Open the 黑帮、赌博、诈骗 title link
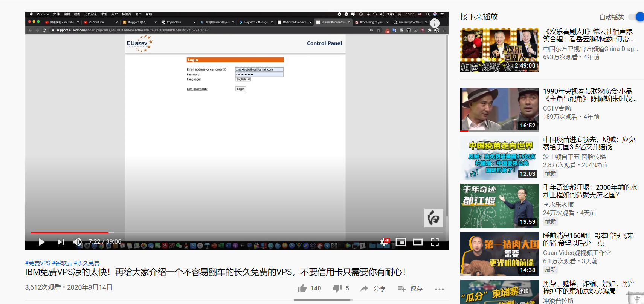 click(589, 287)
